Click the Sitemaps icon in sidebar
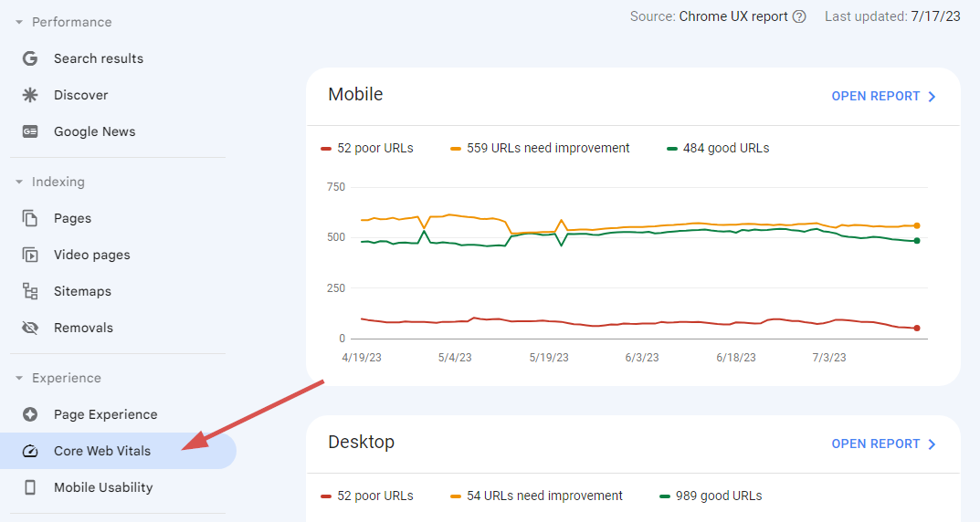The height and width of the screenshot is (522, 980). click(30, 291)
